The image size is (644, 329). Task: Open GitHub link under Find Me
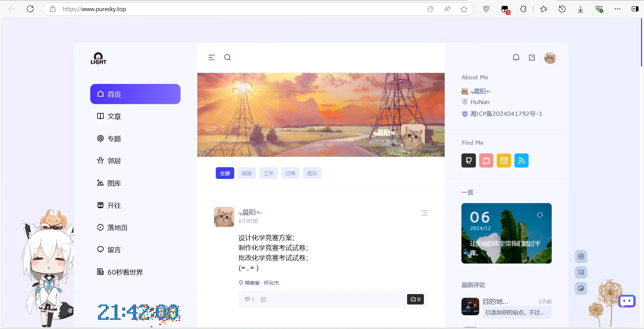click(469, 160)
